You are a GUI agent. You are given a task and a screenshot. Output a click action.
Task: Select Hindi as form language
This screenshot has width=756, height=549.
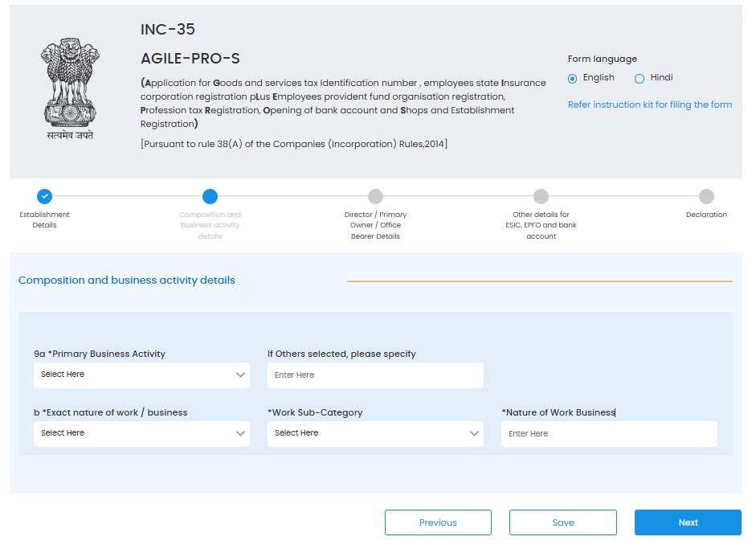click(x=640, y=79)
